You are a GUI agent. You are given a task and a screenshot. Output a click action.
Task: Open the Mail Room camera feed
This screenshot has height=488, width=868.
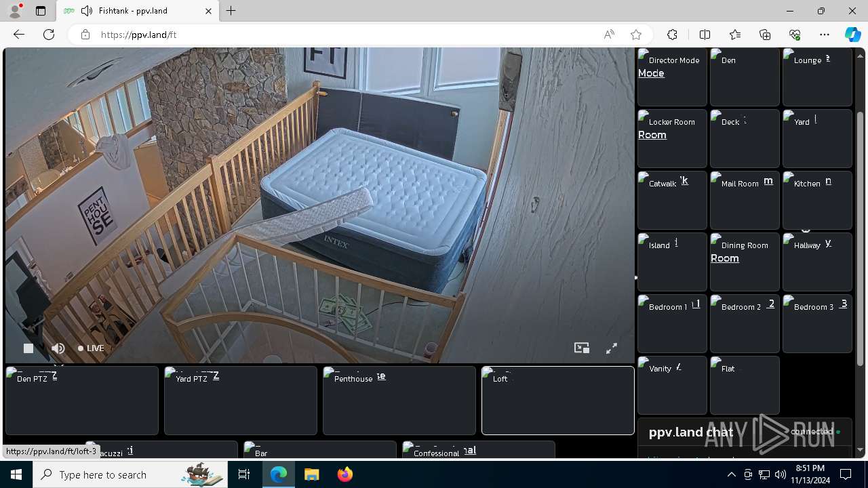click(x=745, y=200)
